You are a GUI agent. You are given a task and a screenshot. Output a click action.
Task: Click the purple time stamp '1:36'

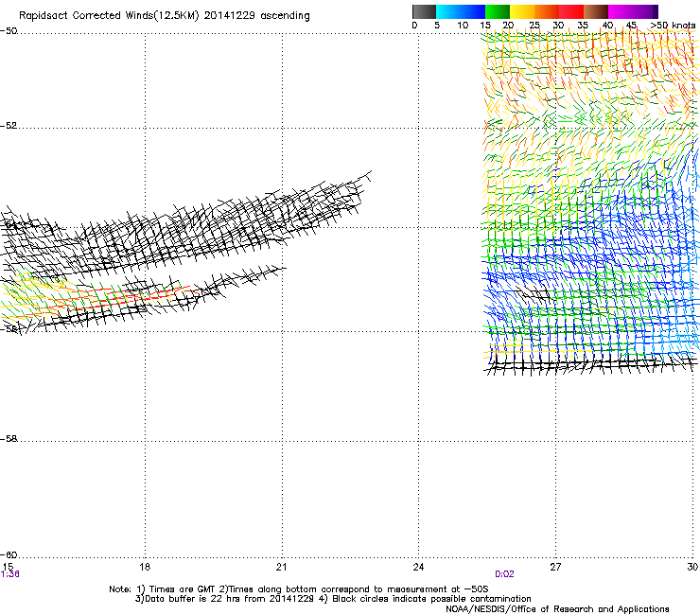coord(9,574)
